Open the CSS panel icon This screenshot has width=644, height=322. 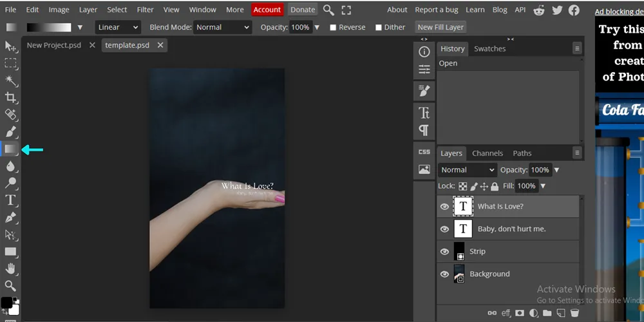tap(424, 152)
